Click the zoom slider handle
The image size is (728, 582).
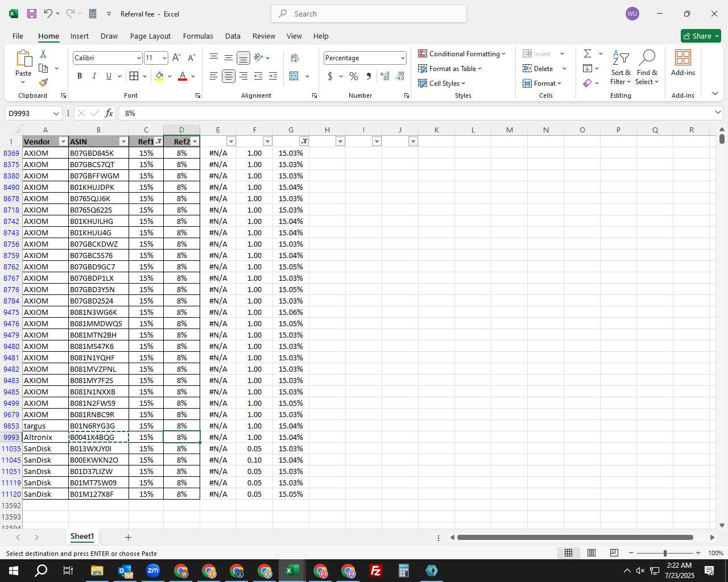click(665, 553)
